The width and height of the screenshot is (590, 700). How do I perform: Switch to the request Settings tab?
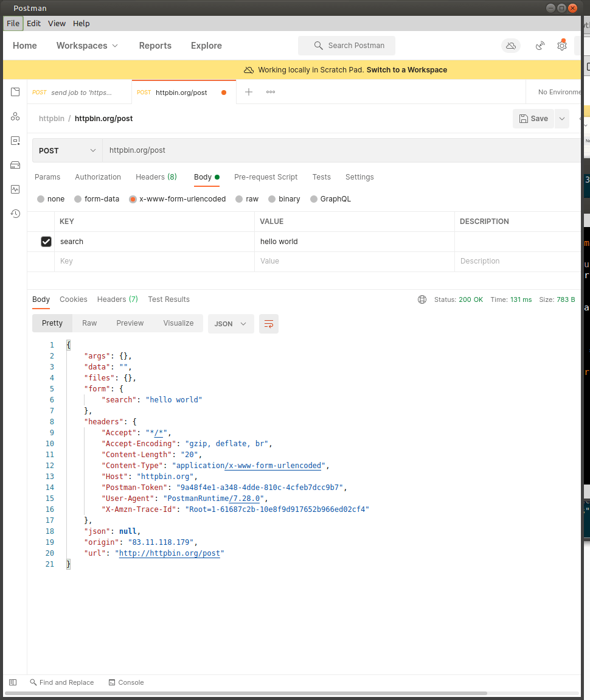click(x=359, y=177)
